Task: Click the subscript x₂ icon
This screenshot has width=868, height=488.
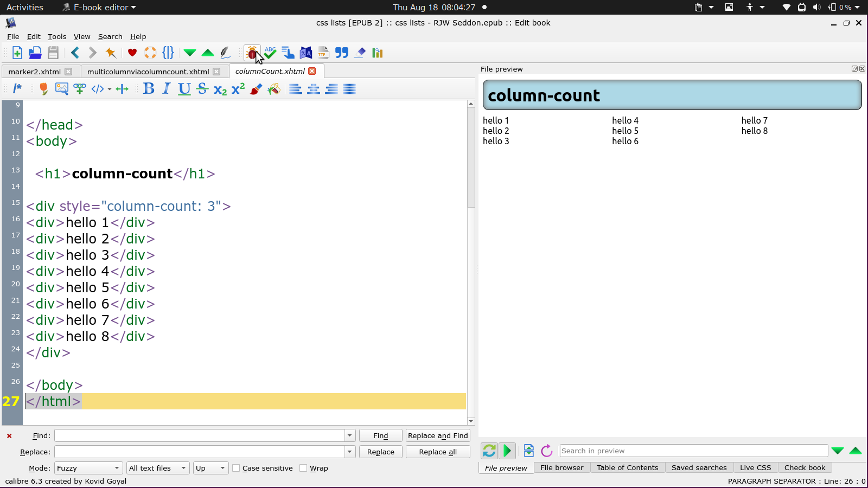Action: 220,89
